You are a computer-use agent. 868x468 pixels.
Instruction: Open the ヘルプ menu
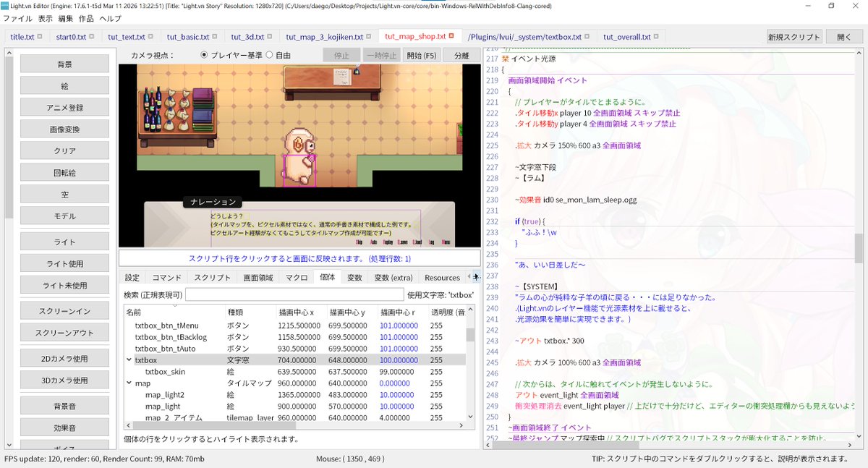coord(111,19)
